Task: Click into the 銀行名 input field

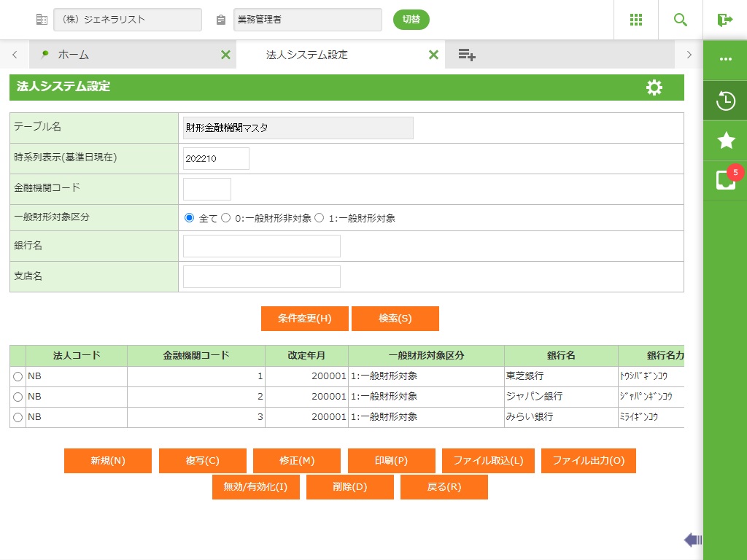Action: coord(261,246)
